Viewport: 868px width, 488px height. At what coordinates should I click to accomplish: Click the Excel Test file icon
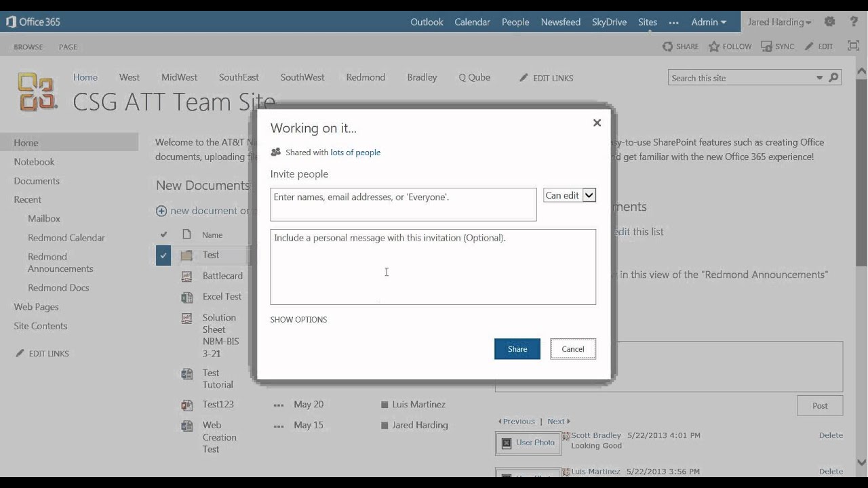[x=186, y=297]
